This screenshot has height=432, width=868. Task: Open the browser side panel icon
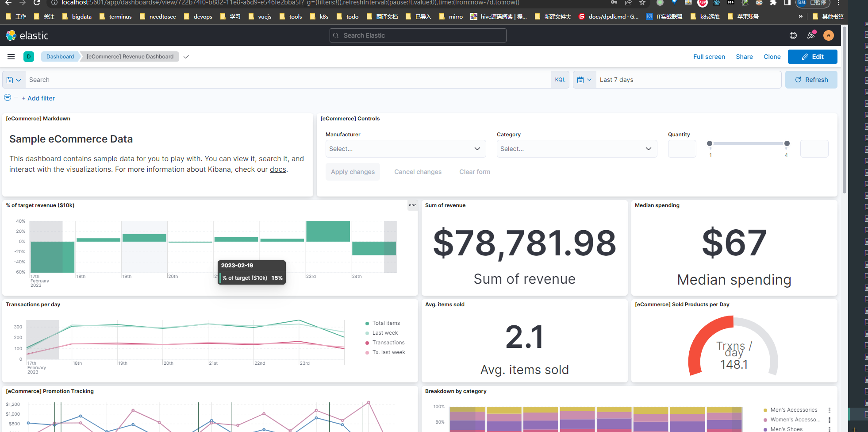click(x=787, y=3)
